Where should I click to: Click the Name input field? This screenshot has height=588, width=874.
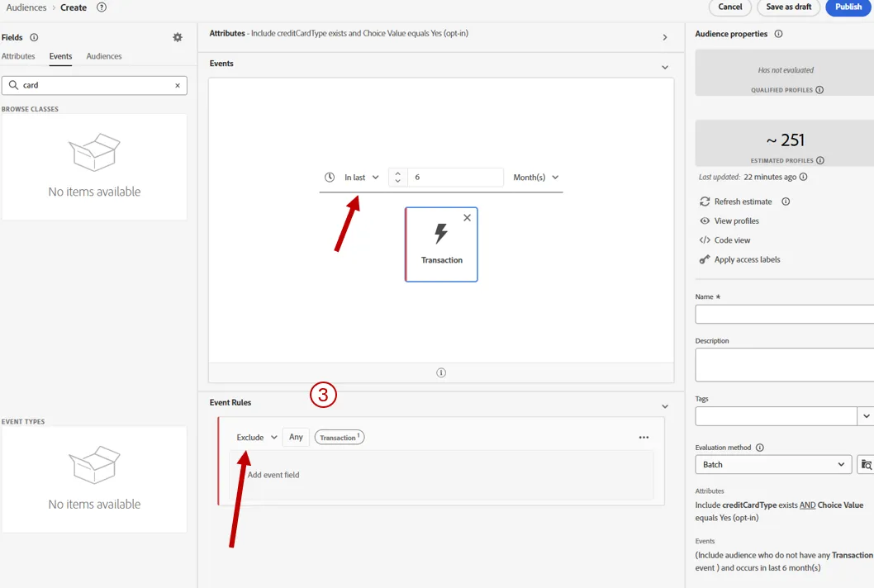point(784,315)
